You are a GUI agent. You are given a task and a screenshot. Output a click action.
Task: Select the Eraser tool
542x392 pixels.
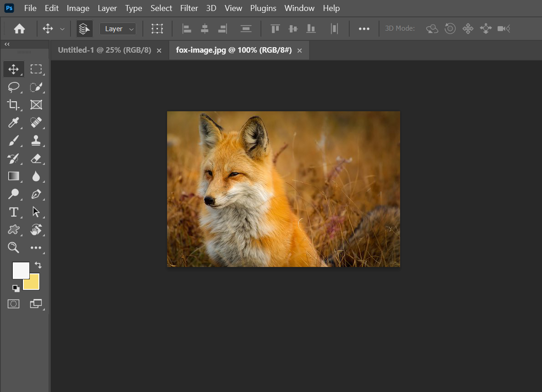pos(36,158)
